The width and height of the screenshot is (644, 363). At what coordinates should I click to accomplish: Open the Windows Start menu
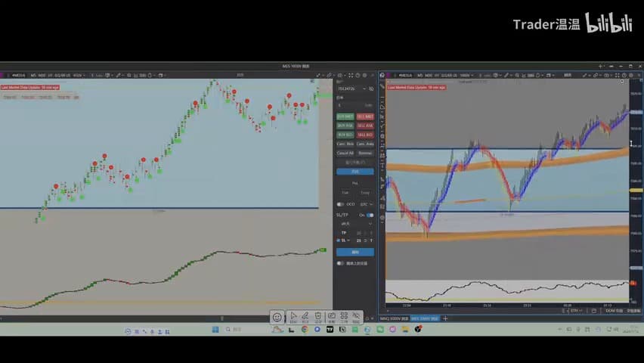[x=215, y=329]
